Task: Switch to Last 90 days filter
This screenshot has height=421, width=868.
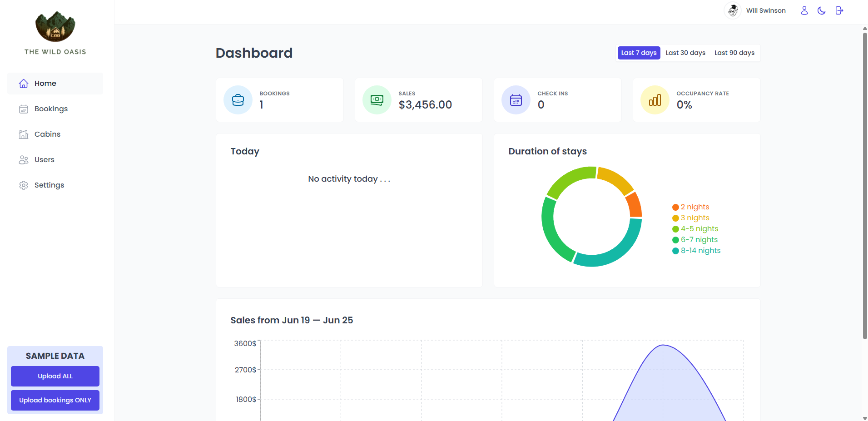Action: (734, 53)
